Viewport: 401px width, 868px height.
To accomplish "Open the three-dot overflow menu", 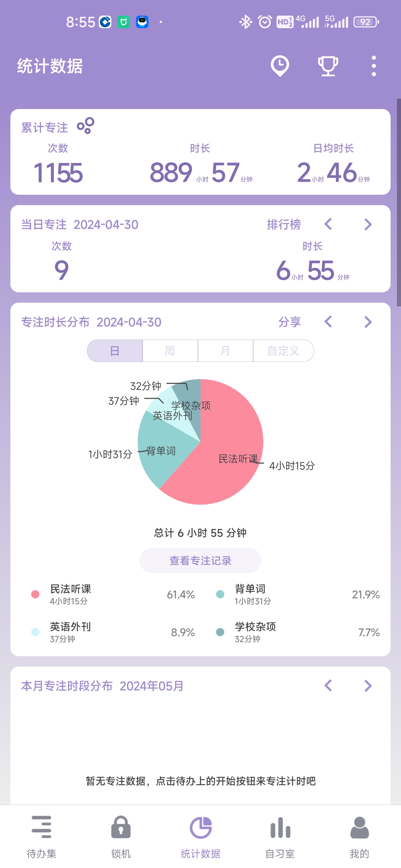I will (x=374, y=66).
